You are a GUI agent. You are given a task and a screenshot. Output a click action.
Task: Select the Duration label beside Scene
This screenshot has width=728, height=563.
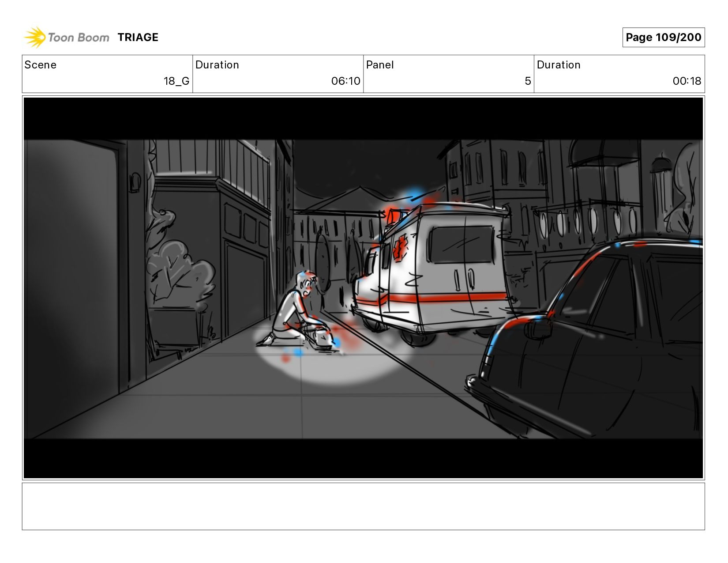pos(217,65)
